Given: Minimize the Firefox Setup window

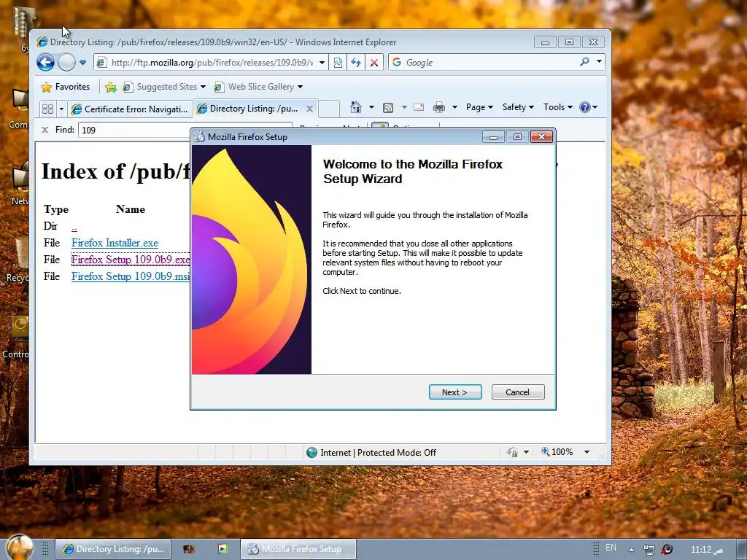Looking at the screenshot, I should pos(493,137).
